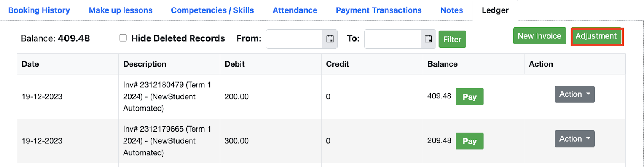This screenshot has height=167, width=644.
Task: View the Payment Transactions tab
Action: point(378,10)
